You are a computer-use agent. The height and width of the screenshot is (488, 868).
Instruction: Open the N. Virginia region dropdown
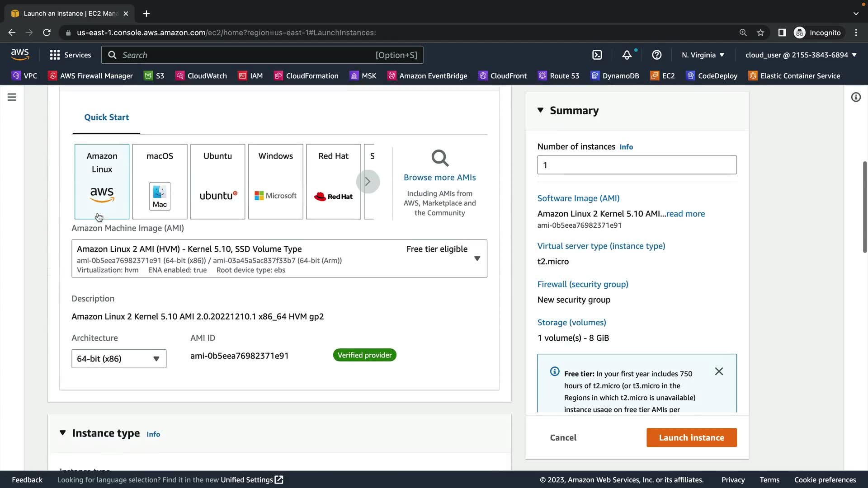coord(703,55)
